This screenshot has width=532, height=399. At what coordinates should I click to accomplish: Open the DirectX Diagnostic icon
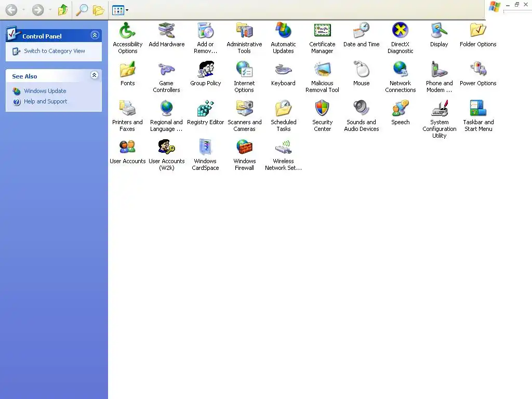point(401,31)
